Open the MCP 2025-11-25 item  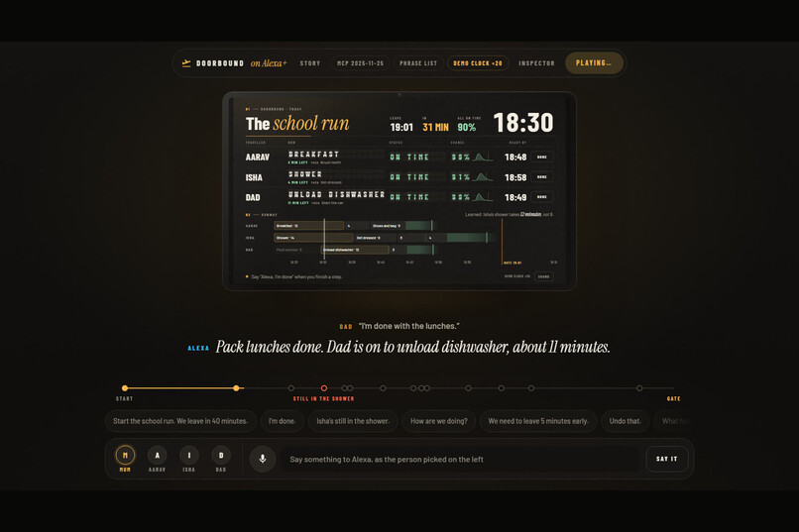click(x=360, y=63)
